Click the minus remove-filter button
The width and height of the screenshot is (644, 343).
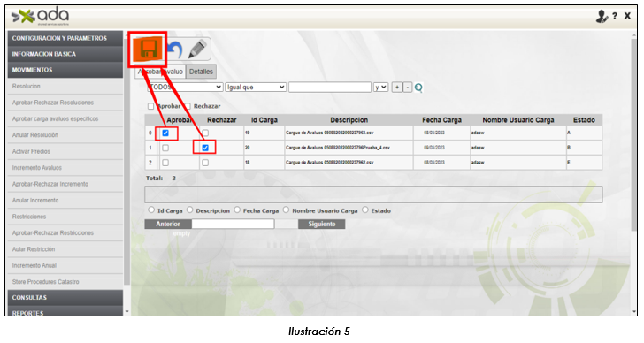pos(407,88)
